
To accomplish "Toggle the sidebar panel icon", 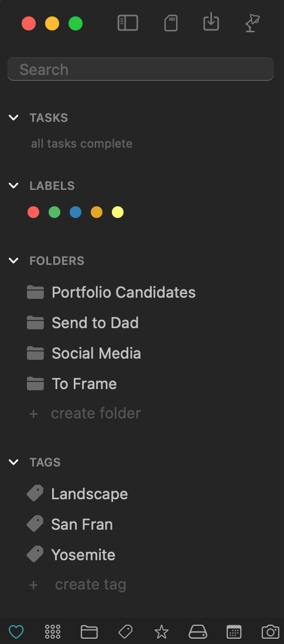I will click(128, 23).
